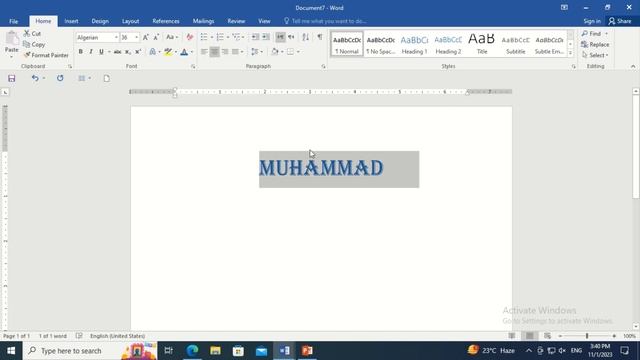
Task: Open the Review tab
Action: pos(236,21)
